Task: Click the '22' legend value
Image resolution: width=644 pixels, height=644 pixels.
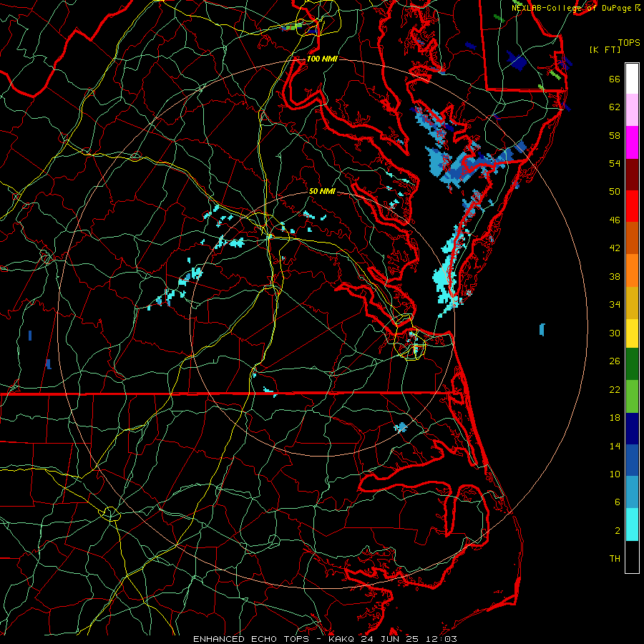Action: (615, 389)
